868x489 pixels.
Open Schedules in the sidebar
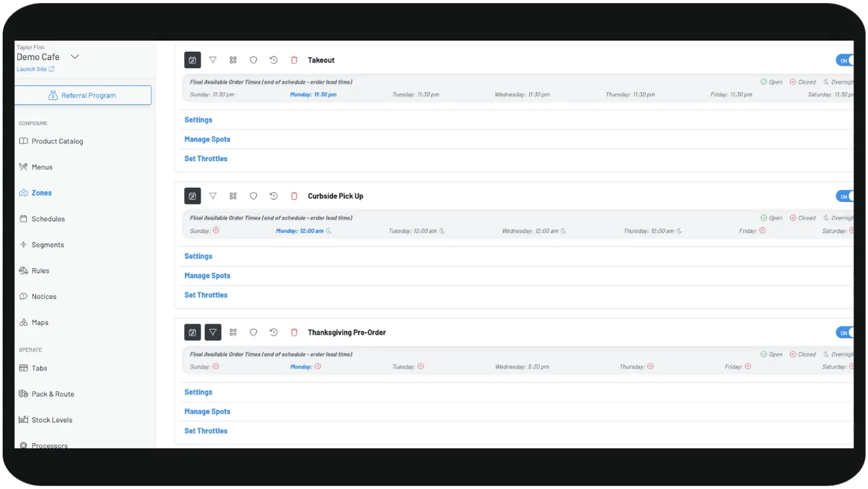pyautogui.click(x=42, y=219)
